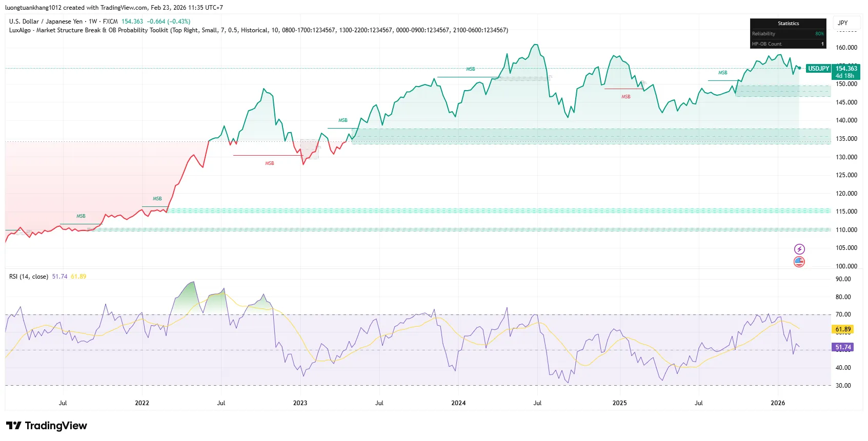
Task: Click the 30.00 RSI axis label
Action: (843, 386)
